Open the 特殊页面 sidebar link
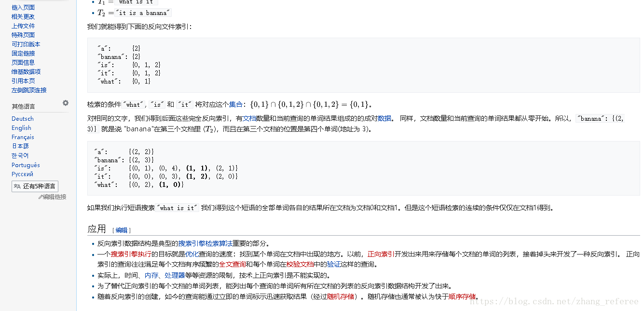Image resolution: width=644 pixels, height=311 pixels. point(23,35)
